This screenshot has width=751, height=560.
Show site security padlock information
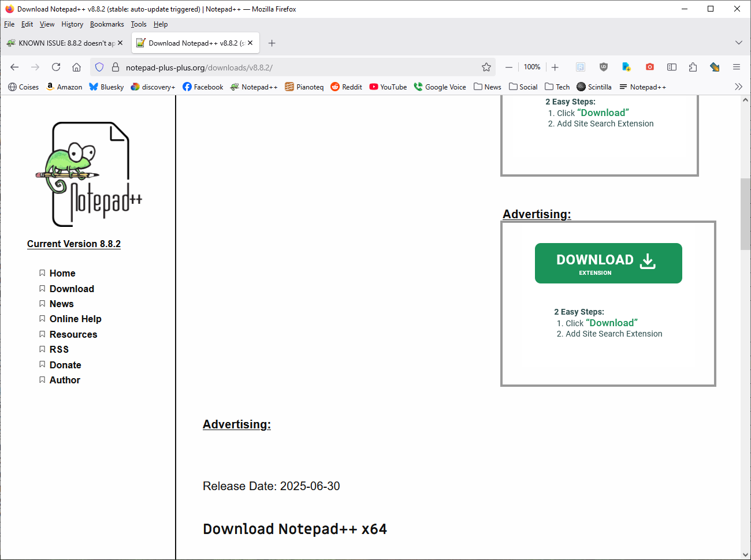[115, 67]
